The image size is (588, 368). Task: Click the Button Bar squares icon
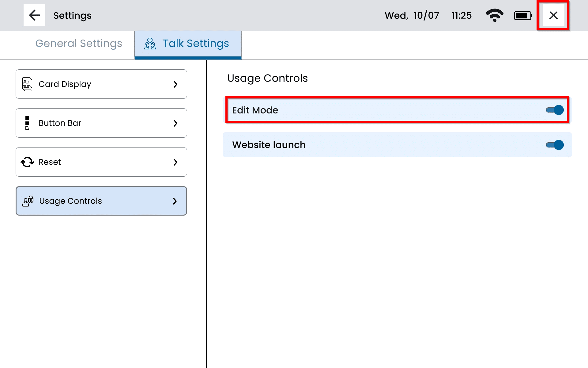point(27,123)
